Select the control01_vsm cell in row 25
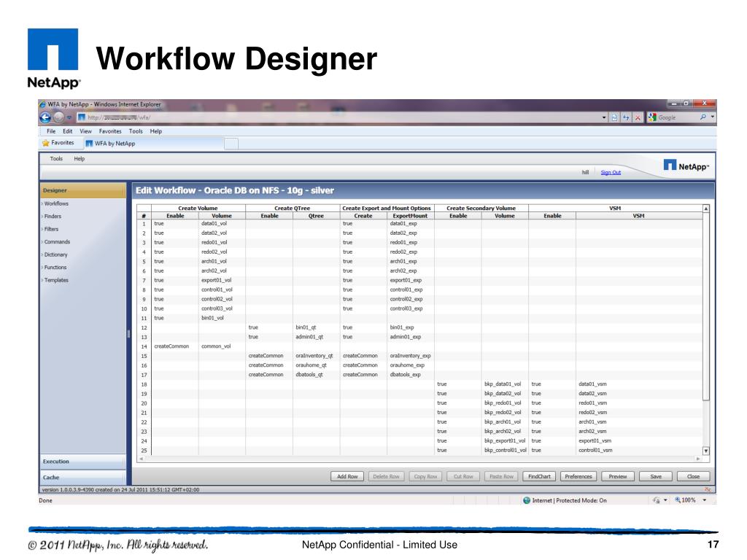 [638, 451]
